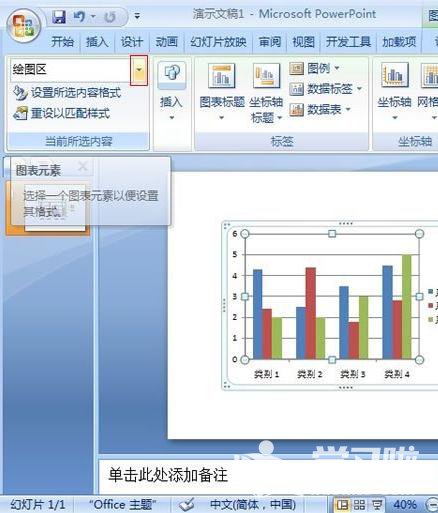Click 重设以匹配样式
The image size is (438, 513).
point(61,114)
